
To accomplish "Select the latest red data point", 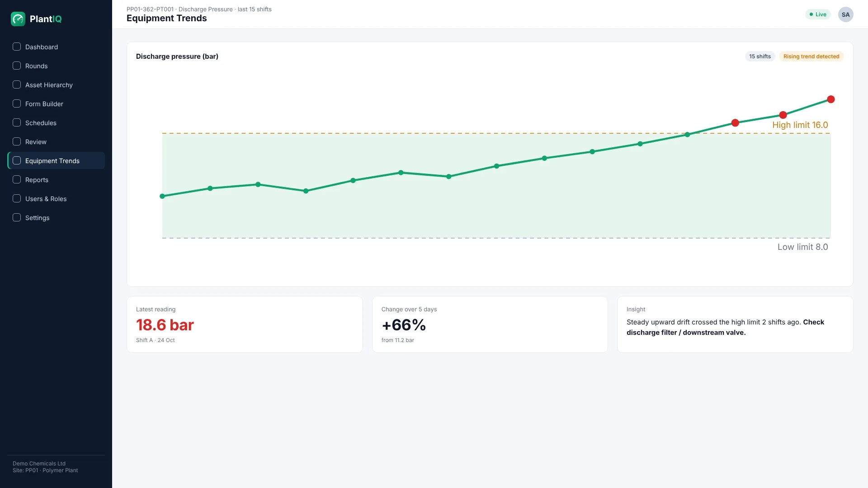I will 831,99.
